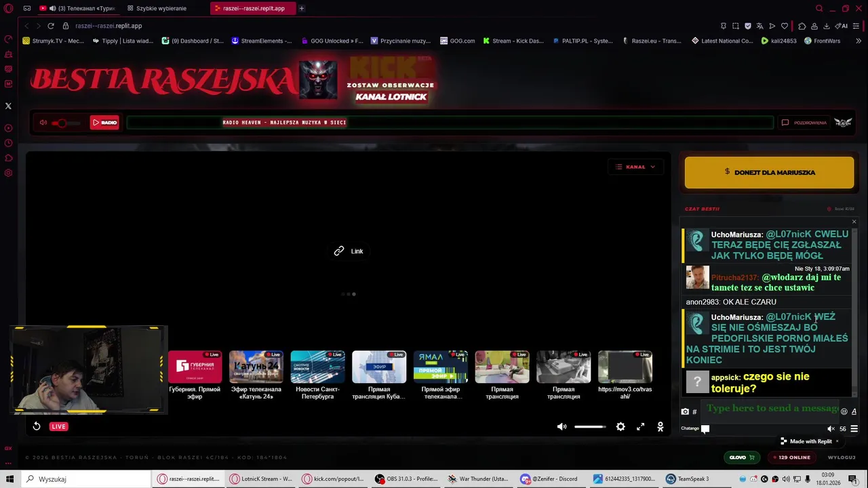Adjust the video player volume slider
This screenshot has height=488, width=868.
click(x=590, y=426)
